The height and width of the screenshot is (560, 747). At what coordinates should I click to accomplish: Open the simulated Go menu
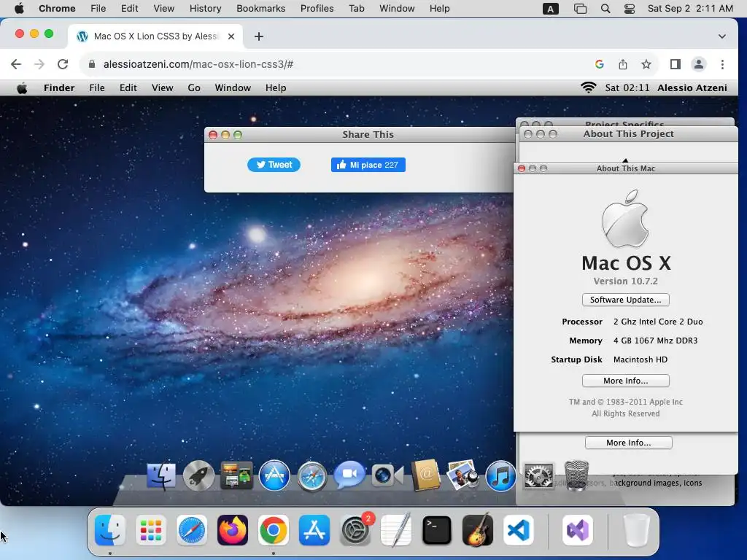point(194,88)
